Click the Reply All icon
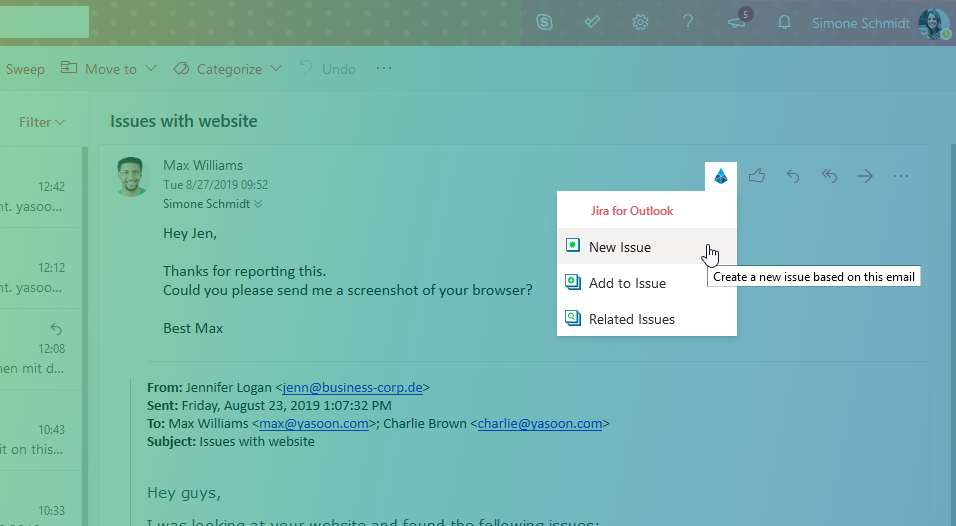This screenshot has height=526, width=956. pos(829,176)
